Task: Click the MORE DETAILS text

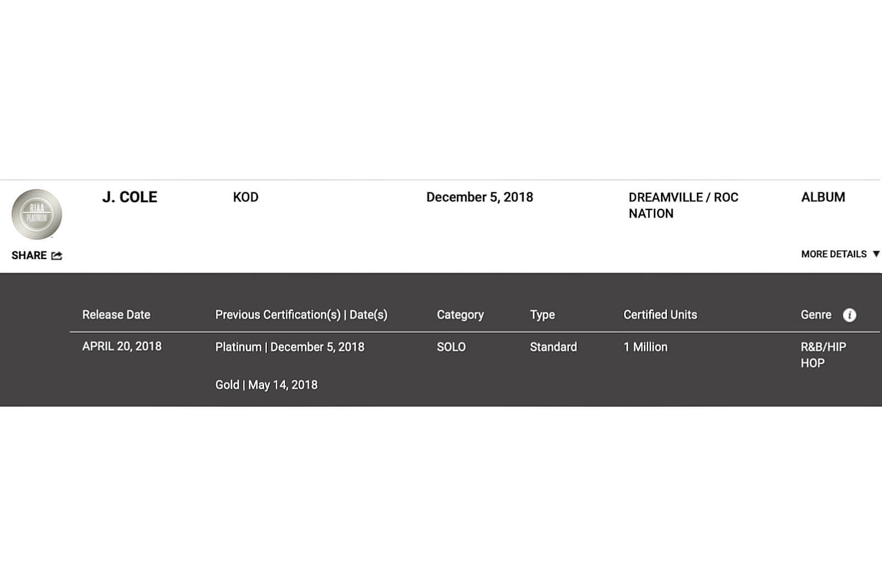Action: [833, 254]
